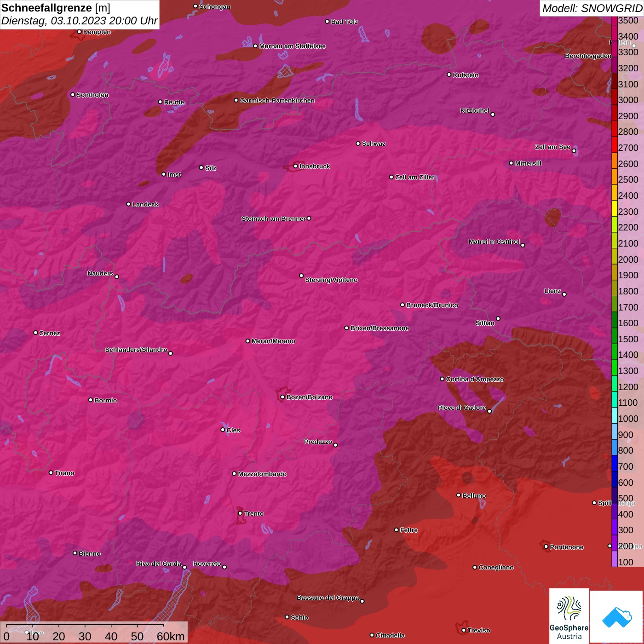The width and height of the screenshot is (644, 644).
Task: Click the Sonthofen marker dot
Action: (73, 95)
